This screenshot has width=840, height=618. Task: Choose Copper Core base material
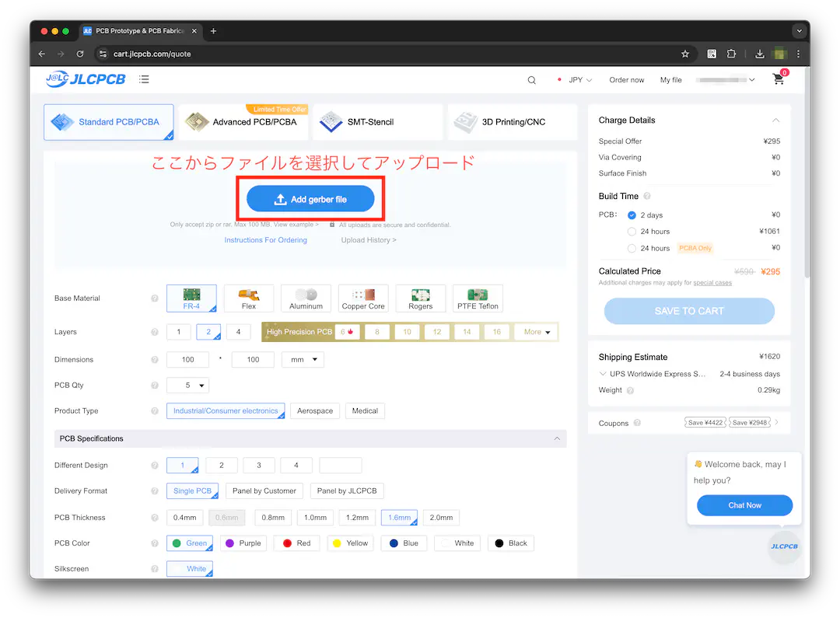(363, 299)
